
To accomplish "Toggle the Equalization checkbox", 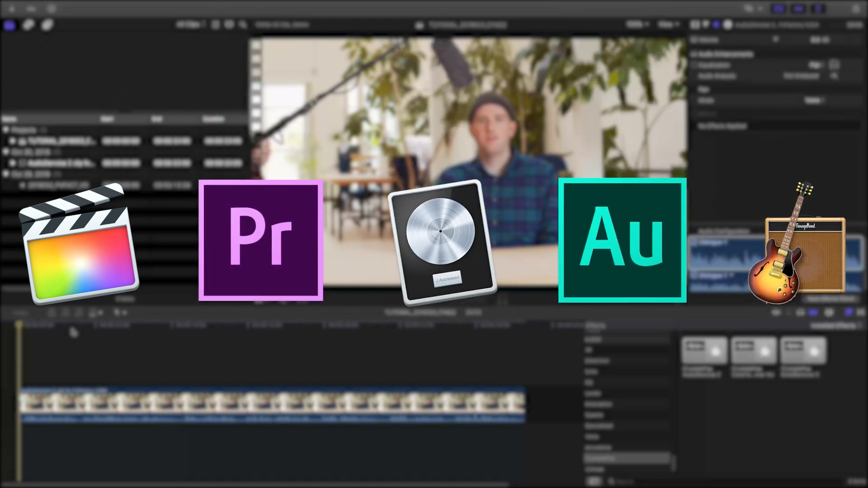I will [x=694, y=65].
